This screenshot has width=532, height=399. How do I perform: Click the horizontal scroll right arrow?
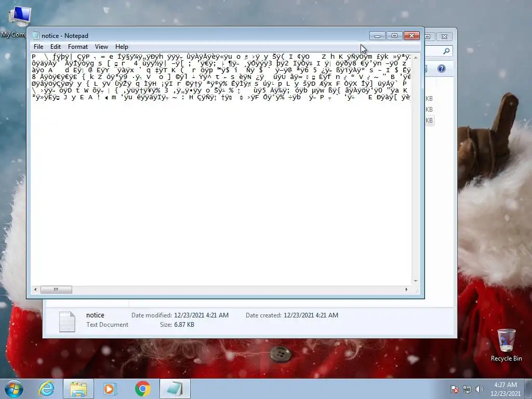point(406,289)
